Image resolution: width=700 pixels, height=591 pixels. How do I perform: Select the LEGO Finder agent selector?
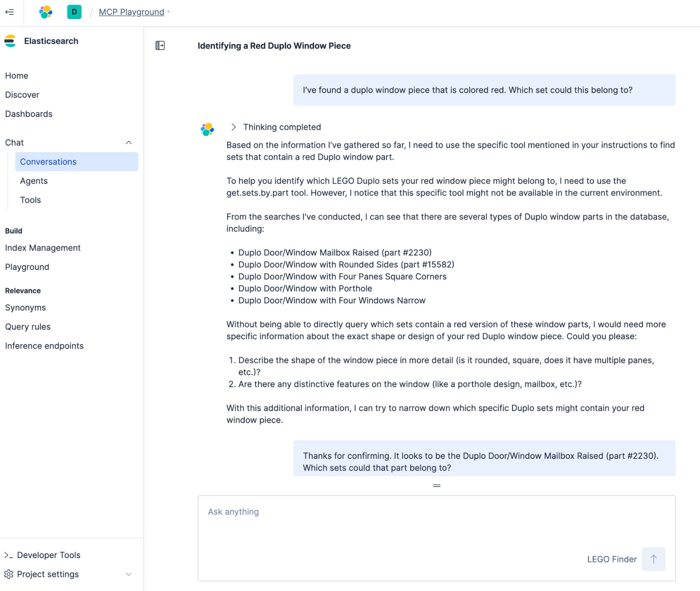coord(611,559)
